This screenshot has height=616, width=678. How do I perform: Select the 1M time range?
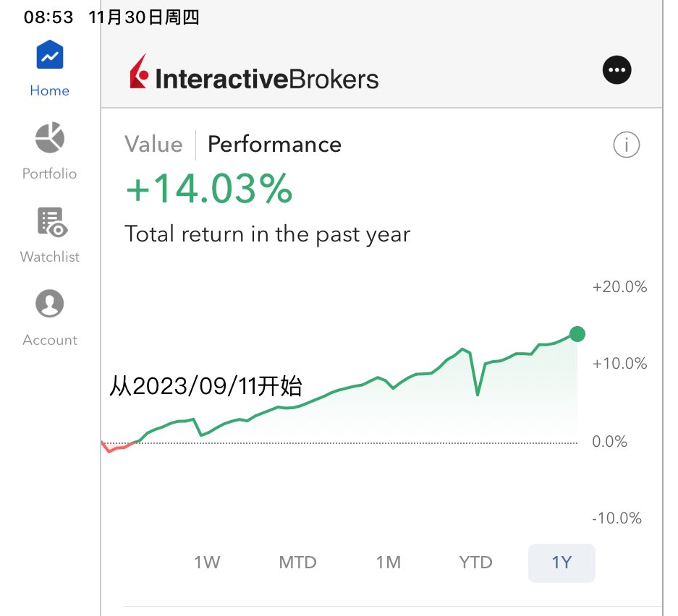click(389, 562)
